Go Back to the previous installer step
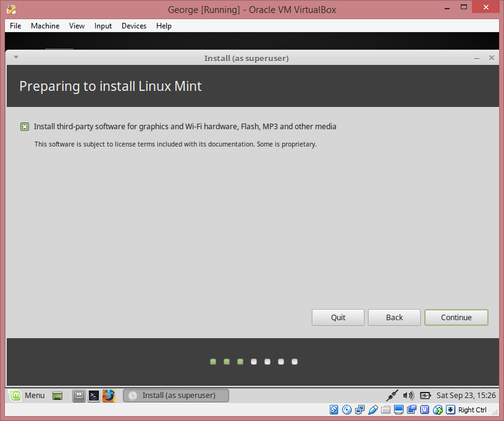The height and width of the screenshot is (421, 504). click(x=394, y=317)
